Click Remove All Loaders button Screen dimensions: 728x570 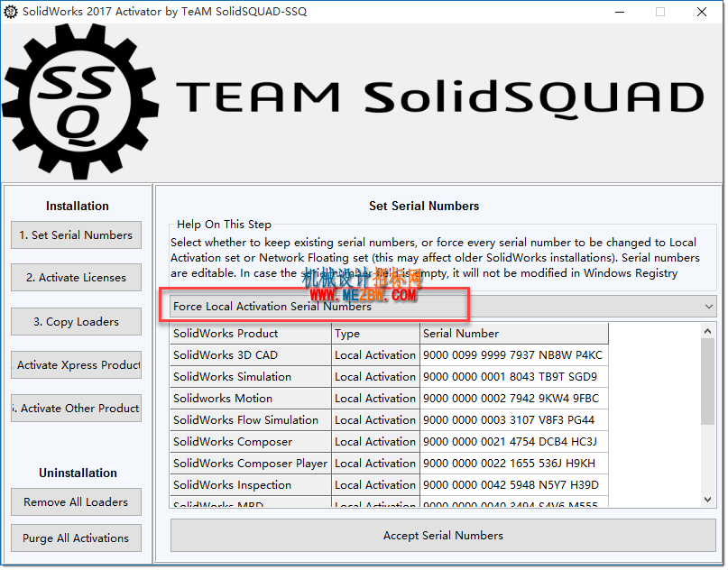point(76,502)
